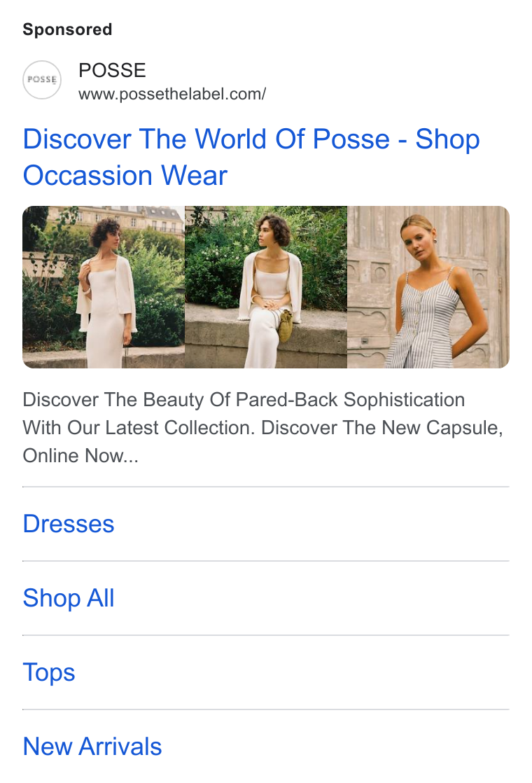Click Discover The New Capsule in description
The image size is (532, 783).
[x=381, y=428]
